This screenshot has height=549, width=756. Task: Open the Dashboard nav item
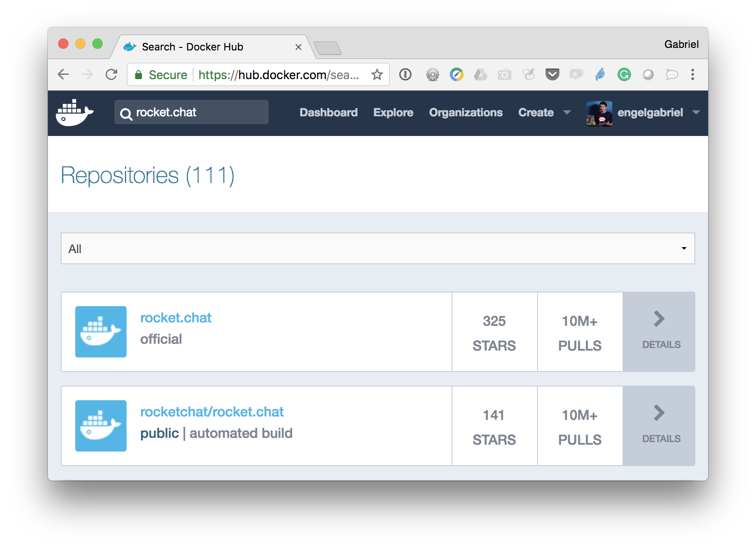coord(328,112)
